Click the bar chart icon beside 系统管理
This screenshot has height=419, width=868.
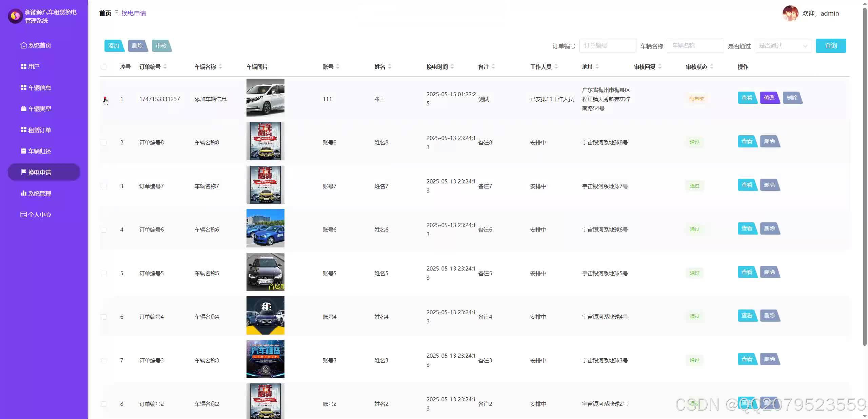pos(23,194)
